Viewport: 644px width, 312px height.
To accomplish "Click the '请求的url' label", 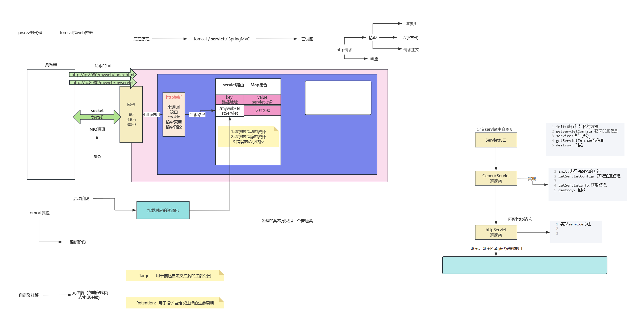I will coord(103,66).
